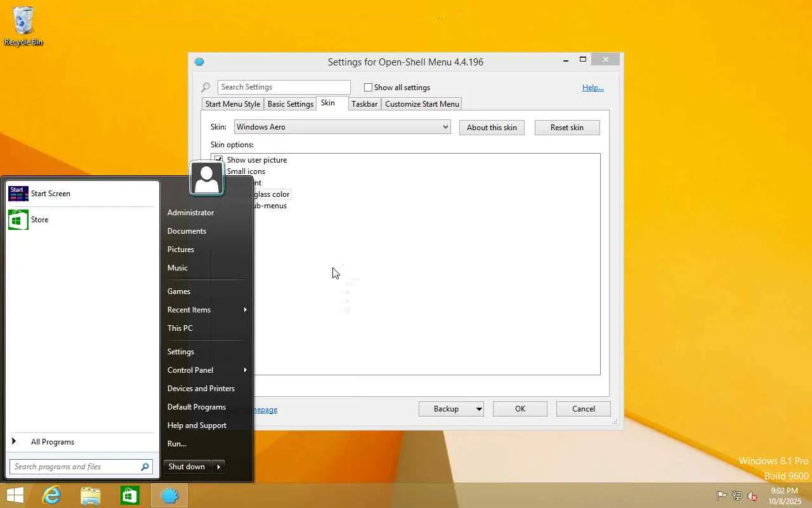Click the muted volume tray icon
The width and height of the screenshot is (812, 508).
click(x=752, y=496)
